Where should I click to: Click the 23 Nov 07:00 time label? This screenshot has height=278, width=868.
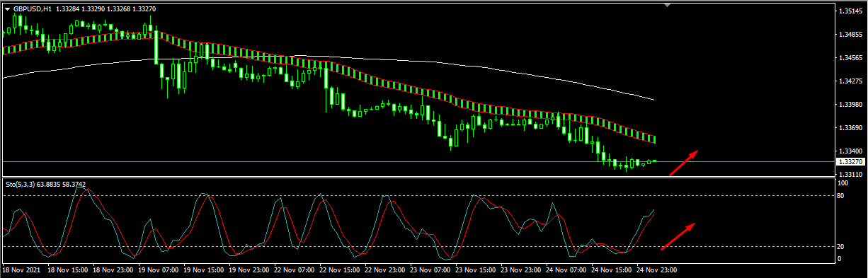[430, 270]
